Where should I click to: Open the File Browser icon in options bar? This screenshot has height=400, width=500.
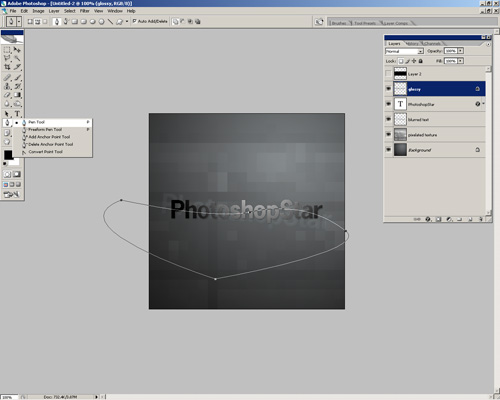(319, 22)
